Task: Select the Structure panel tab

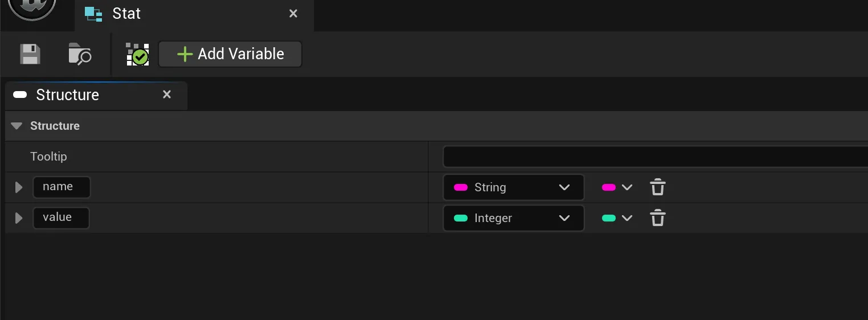Action: tap(67, 95)
